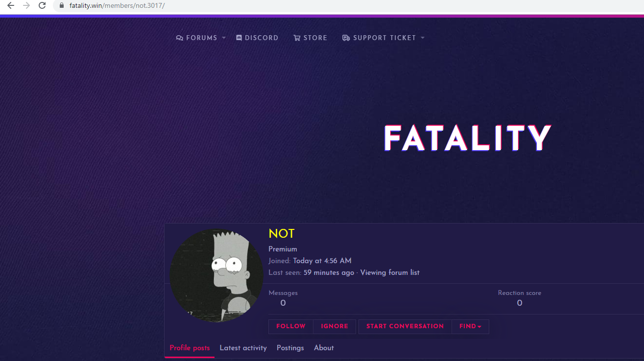Click the IGNORE button
The width and height of the screenshot is (644, 361).
(x=334, y=326)
